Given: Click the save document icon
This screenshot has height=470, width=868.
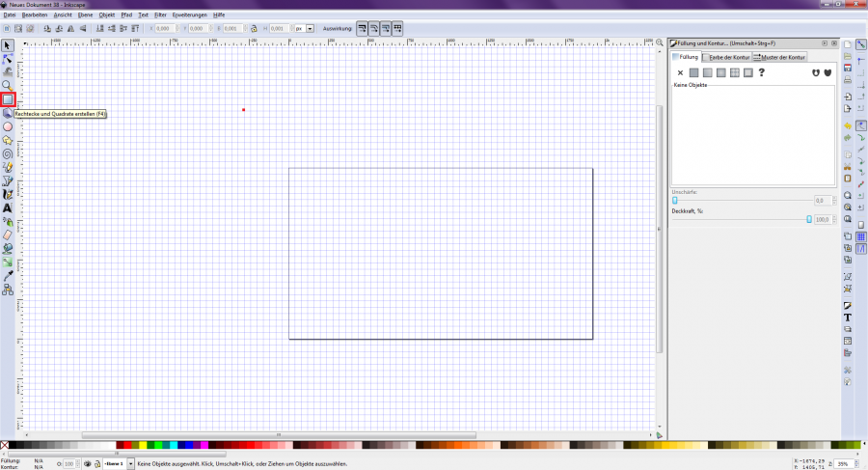Looking at the screenshot, I should pos(848,69).
